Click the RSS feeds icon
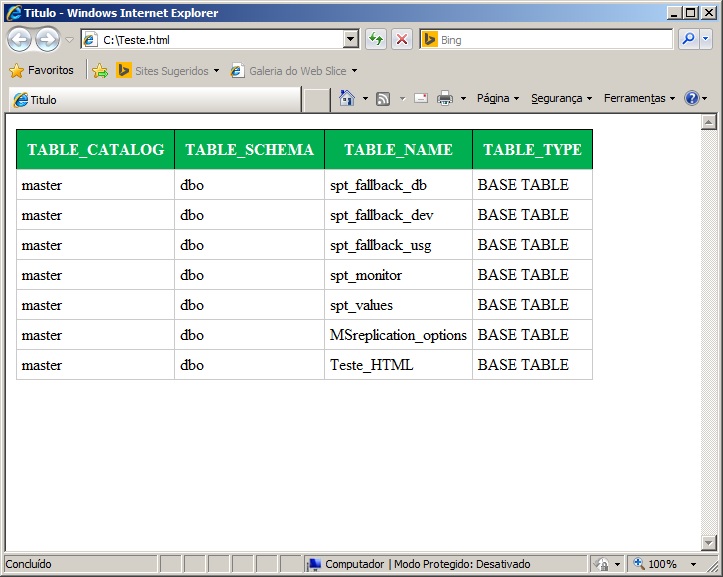The width and height of the screenshot is (723, 577). tap(383, 98)
